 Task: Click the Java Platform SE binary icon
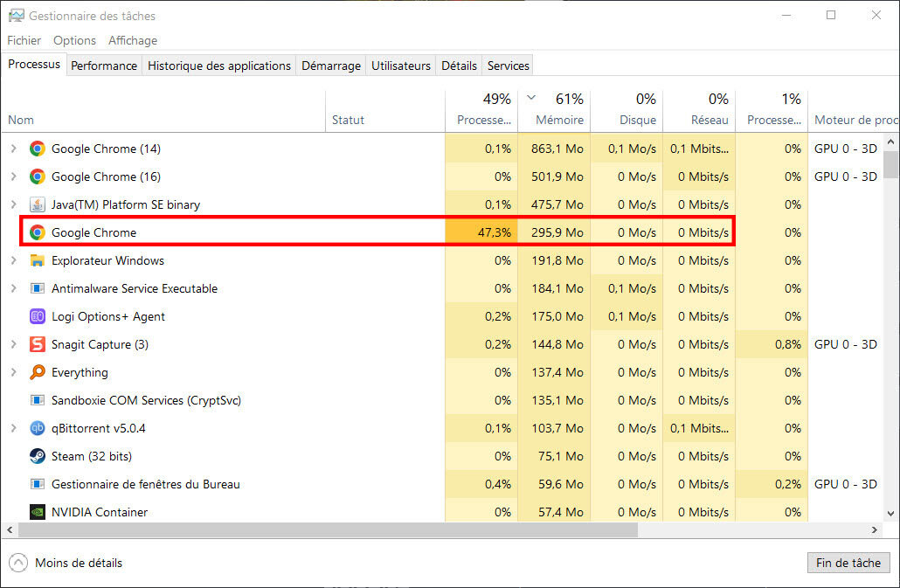[x=38, y=204]
